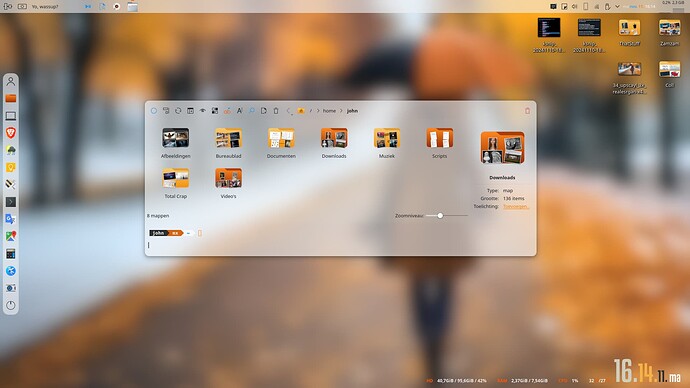Open the screenshot camera tool in dock

(x=11, y=288)
